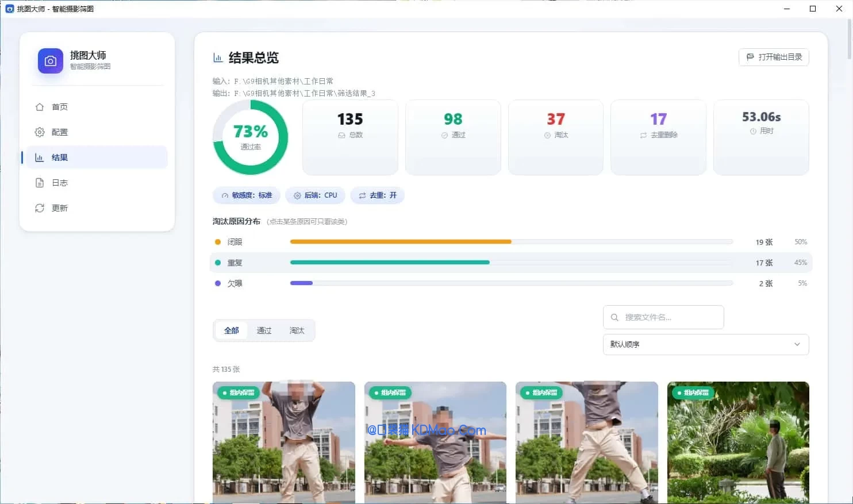Click the 45% value in 重复 row

pos(801,263)
